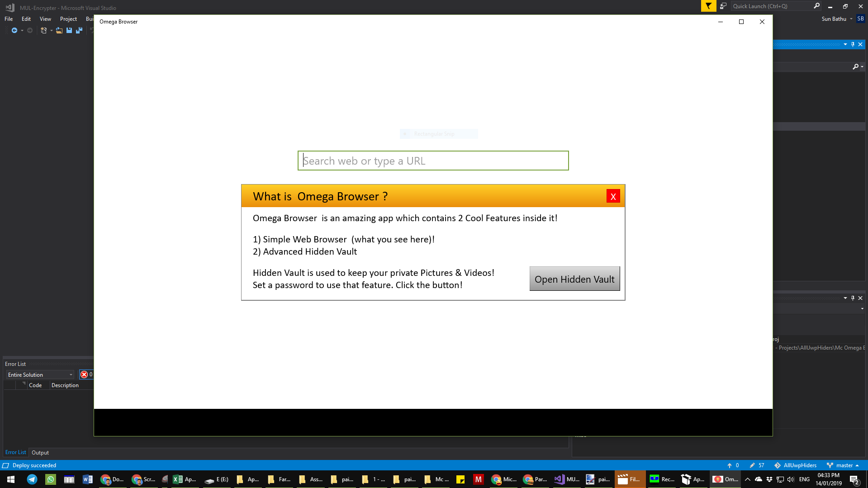The height and width of the screenshot is (488, 868).
Task: Open the master branch selector in status bar
Action: point(843,465)
